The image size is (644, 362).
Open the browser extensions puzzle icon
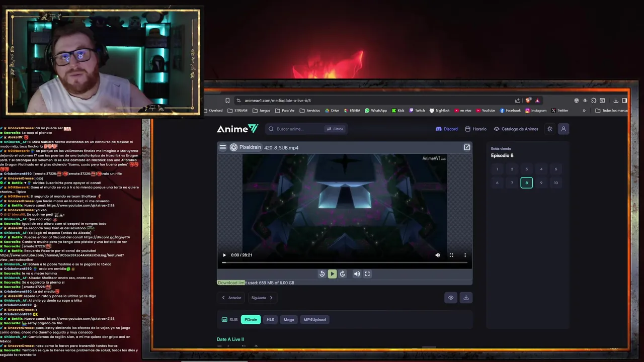[594, 100]
